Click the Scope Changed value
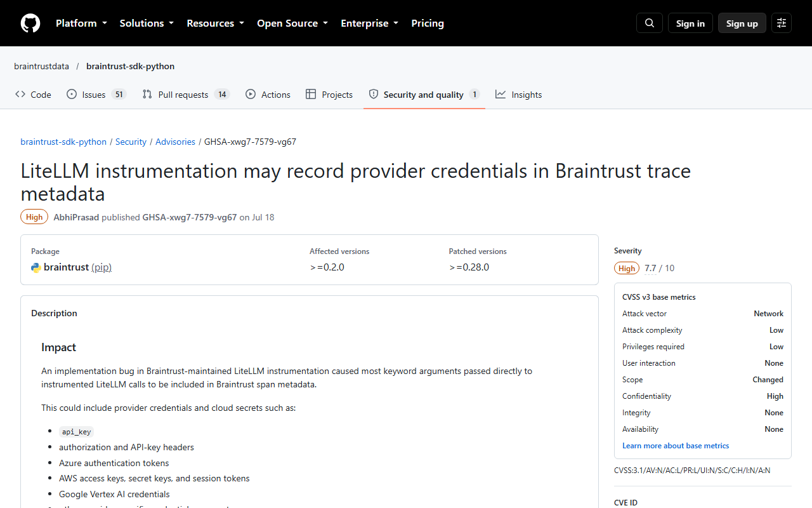 pos(768,380)
